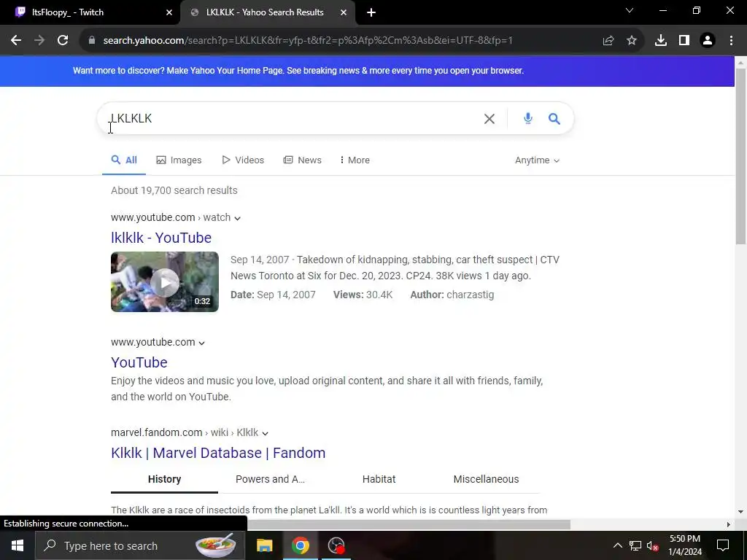Select the Miscellaneous tab
Screen dimensions: 747x560
[x=486, y=479]
